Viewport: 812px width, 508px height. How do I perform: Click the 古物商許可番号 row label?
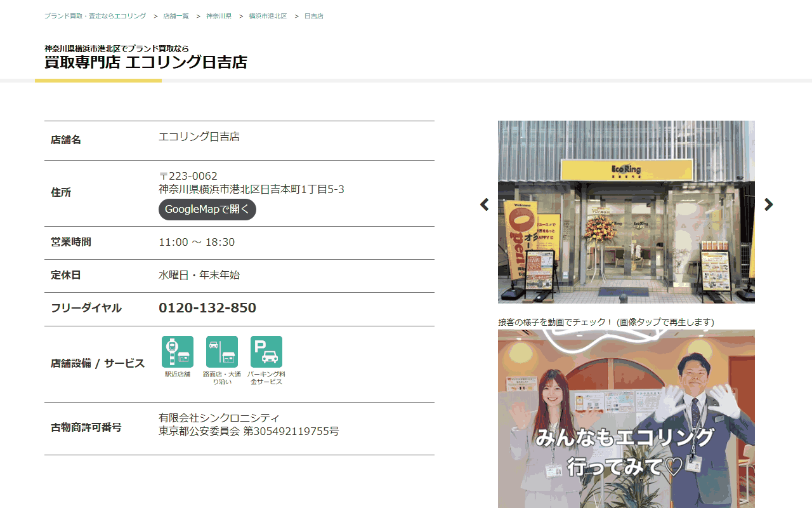pos(86,427)
